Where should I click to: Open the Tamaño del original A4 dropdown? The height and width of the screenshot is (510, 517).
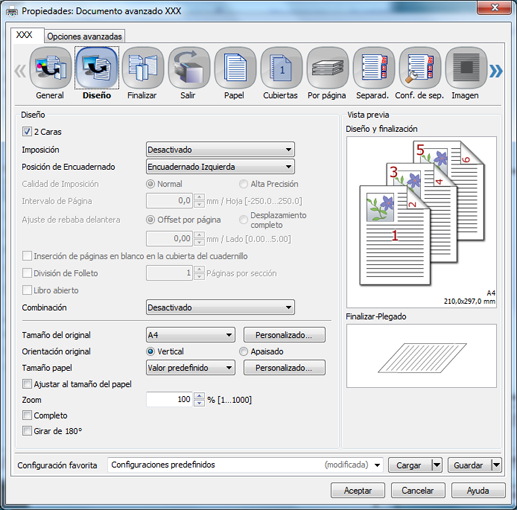[x=191, y=335]
